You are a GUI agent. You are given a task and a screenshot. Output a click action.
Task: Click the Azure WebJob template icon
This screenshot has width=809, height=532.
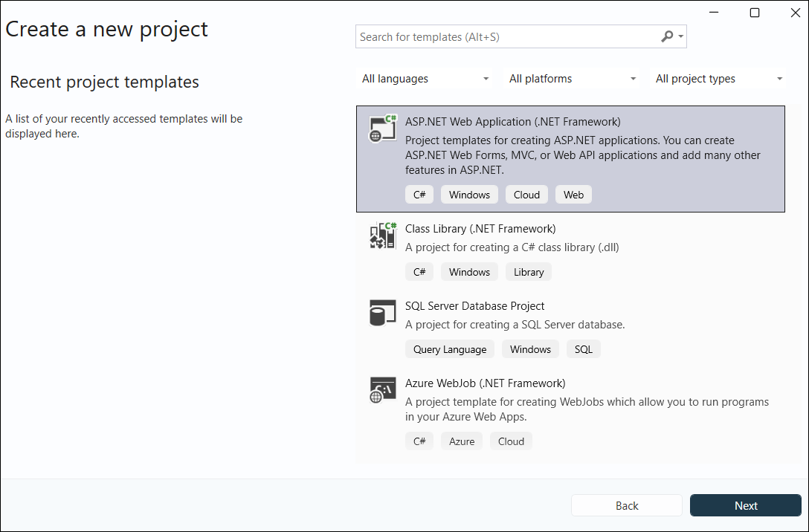click(382, 390)
